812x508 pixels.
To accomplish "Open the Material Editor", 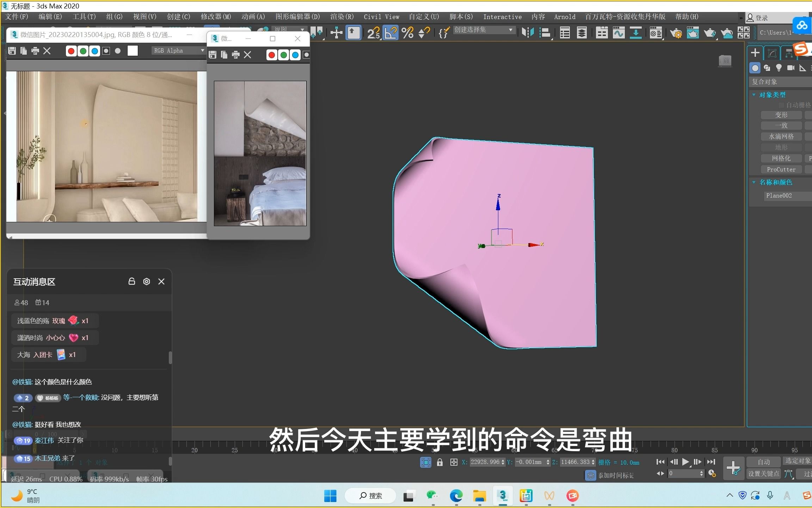I will 656,33.
